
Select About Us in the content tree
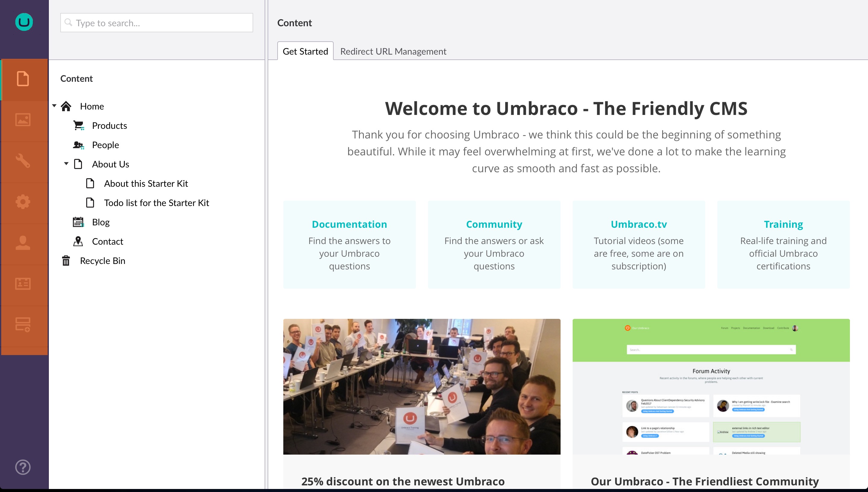[110, 164]
